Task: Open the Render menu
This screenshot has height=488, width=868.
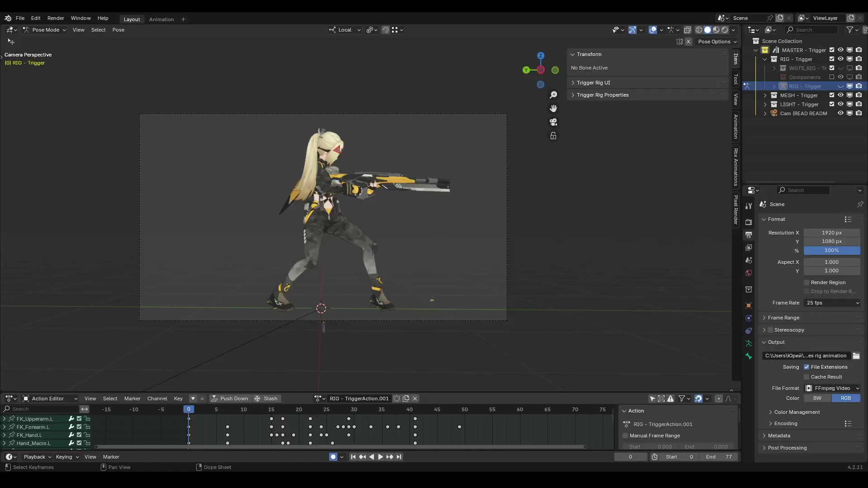Action: [56, 18]
